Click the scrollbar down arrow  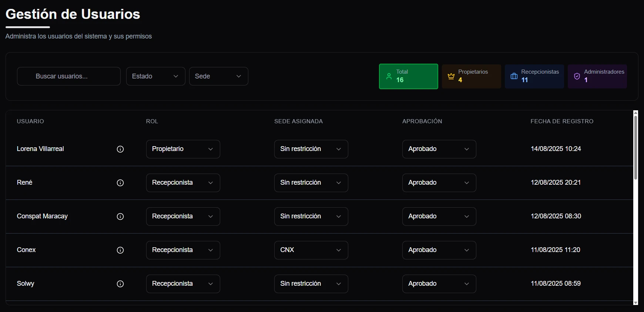(635, 303)
